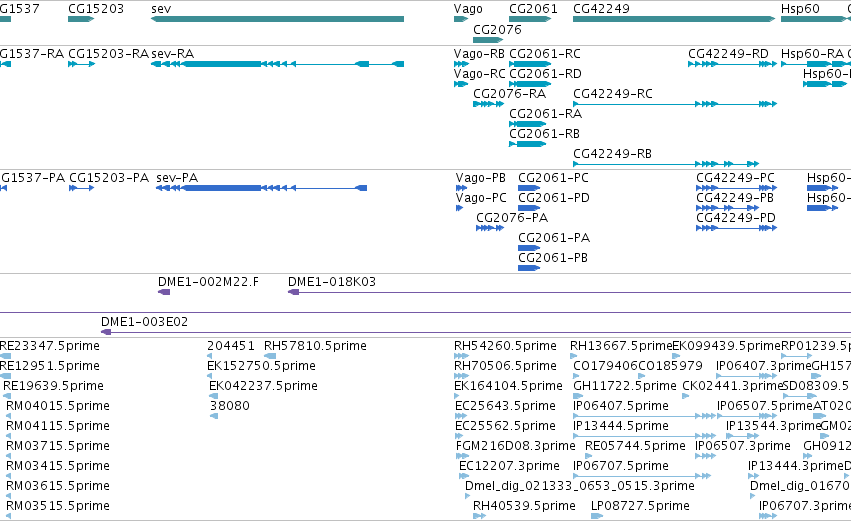Select the Vago-RB transcript
Image resolution: width=851 pixels, height=521 pixels.
coord(461,64)
